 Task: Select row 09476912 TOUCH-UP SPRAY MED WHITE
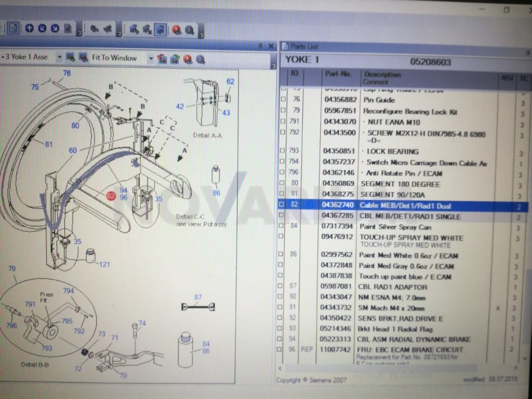[x=403, y=241]
